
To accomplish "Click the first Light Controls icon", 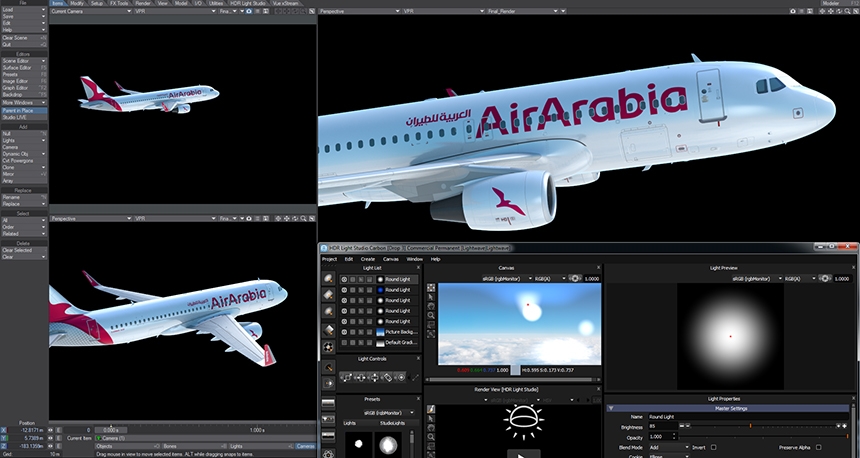I will pos(346,377).
